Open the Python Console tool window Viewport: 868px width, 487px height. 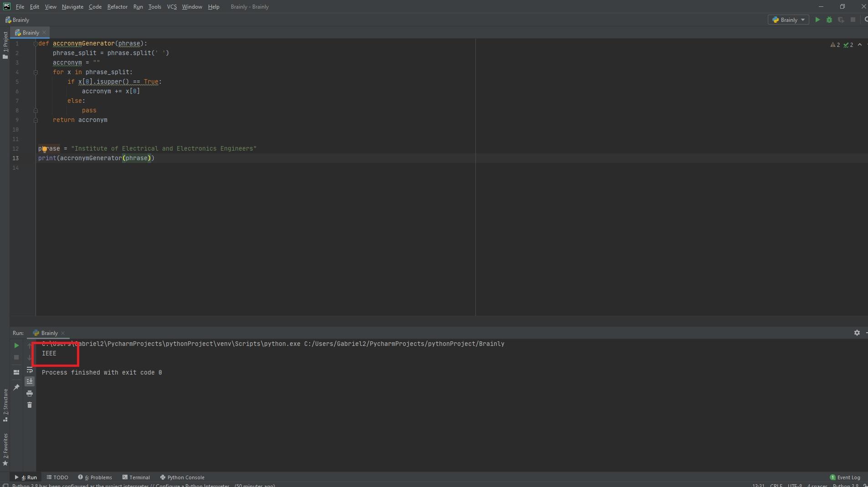182,477
